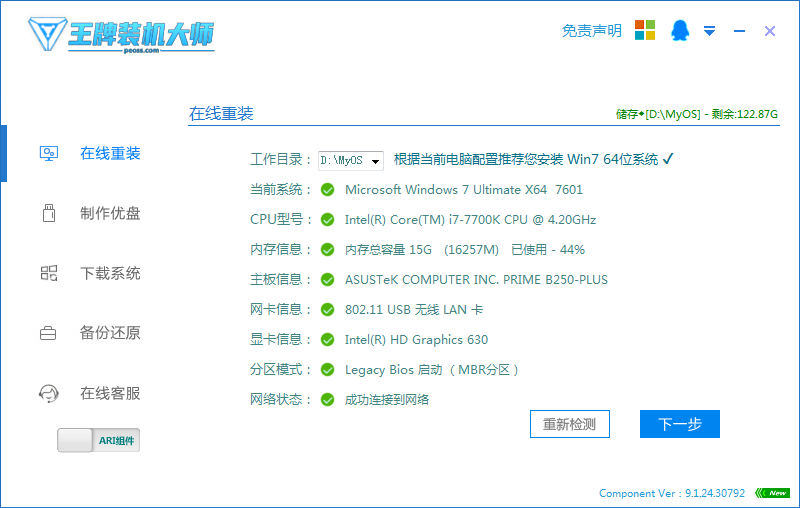Viewport: 800px width, 508px height.
Task: Click the Intel(R) Core(TM) i7-7700K CPU text
Action: click(470, 220)
